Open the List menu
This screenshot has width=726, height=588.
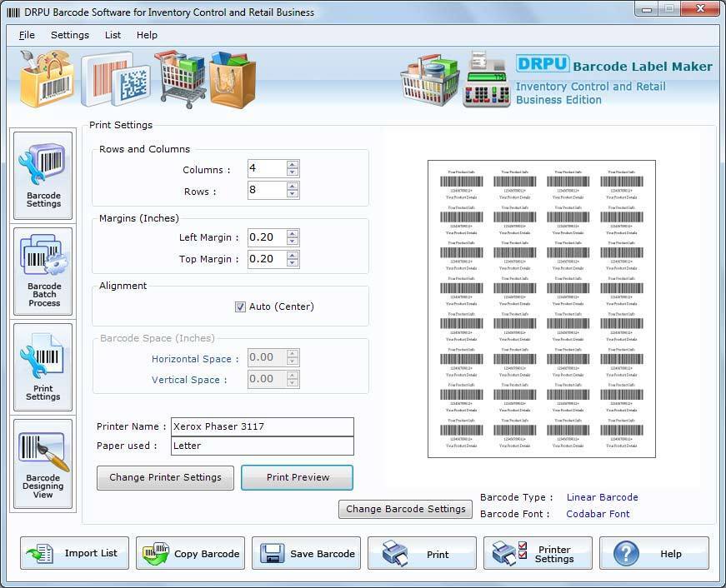point(112,35)
